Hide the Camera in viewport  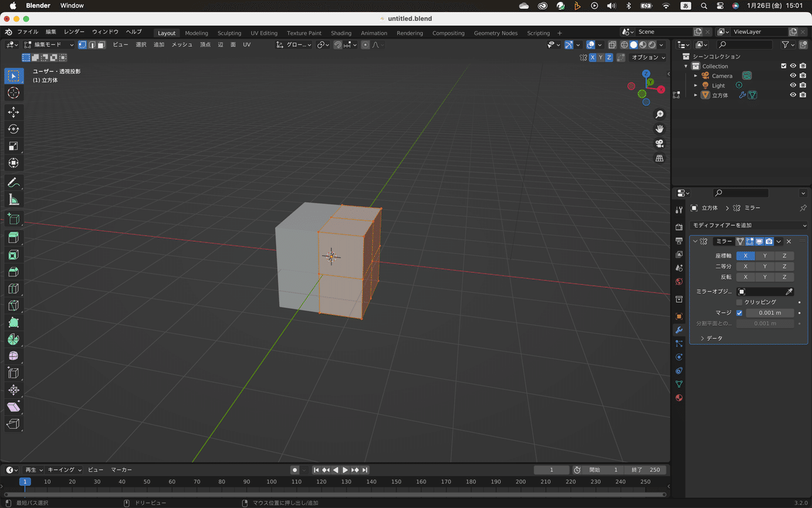pos(793,76)
